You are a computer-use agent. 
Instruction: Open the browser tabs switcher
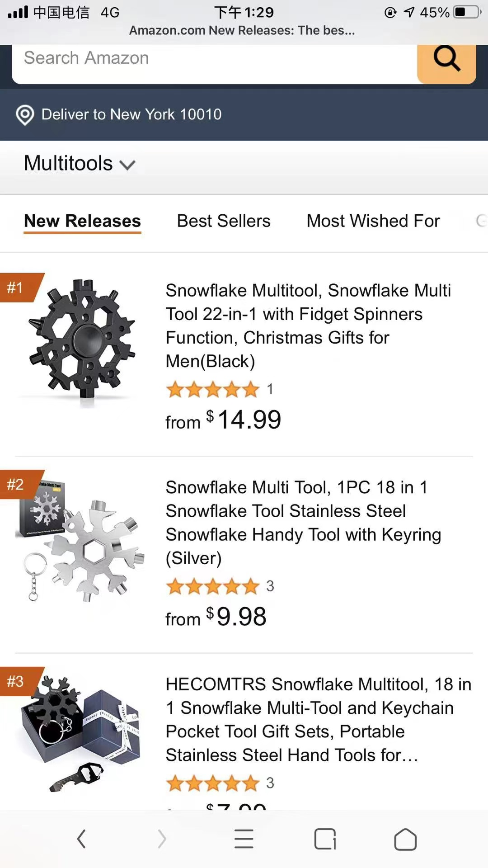click(325, 839)
